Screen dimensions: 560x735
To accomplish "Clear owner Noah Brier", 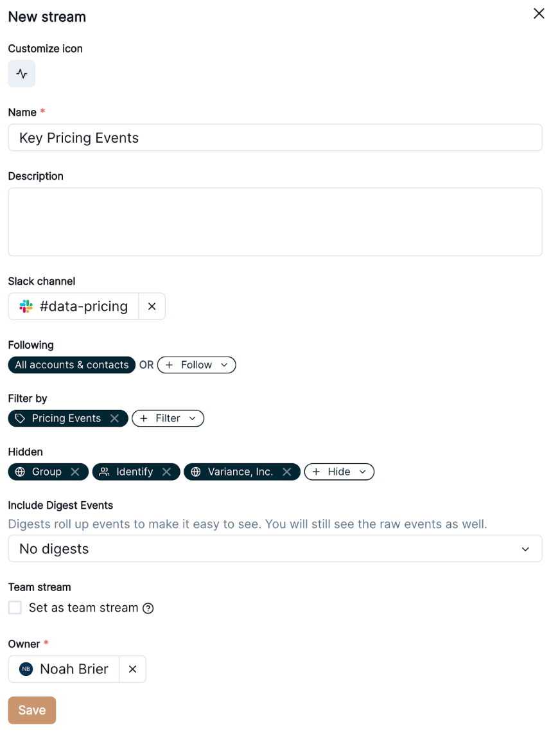I will pyautogui.click(x=132, y=669).
